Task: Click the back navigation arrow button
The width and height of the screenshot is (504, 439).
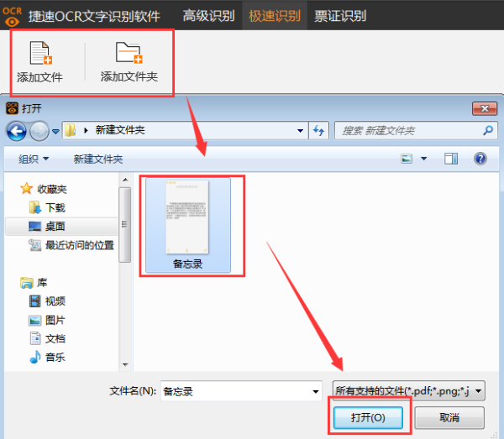Action: click(x=16, y=131)
